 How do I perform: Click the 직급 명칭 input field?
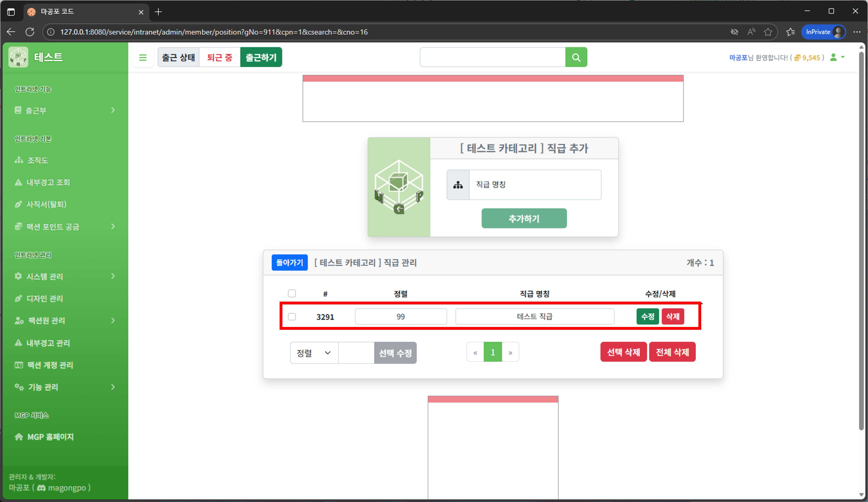tap(535, 185)
